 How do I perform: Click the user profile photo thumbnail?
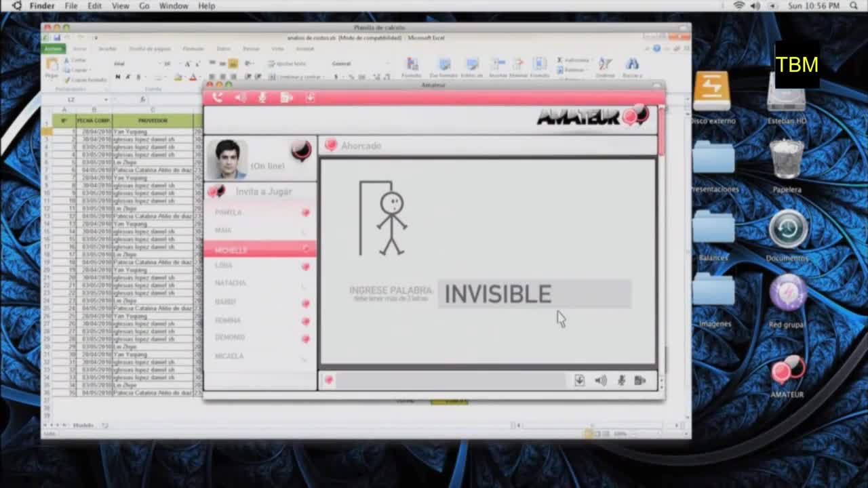[x=228, y=159]
